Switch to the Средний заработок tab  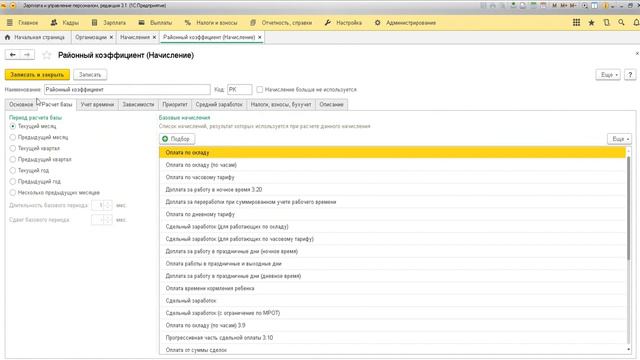[x=219, y=104]
